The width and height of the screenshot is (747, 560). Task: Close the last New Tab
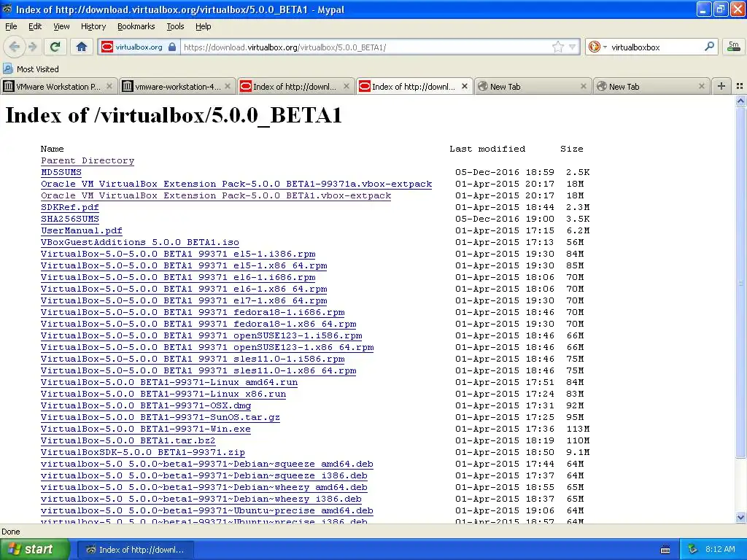point(701,86)
